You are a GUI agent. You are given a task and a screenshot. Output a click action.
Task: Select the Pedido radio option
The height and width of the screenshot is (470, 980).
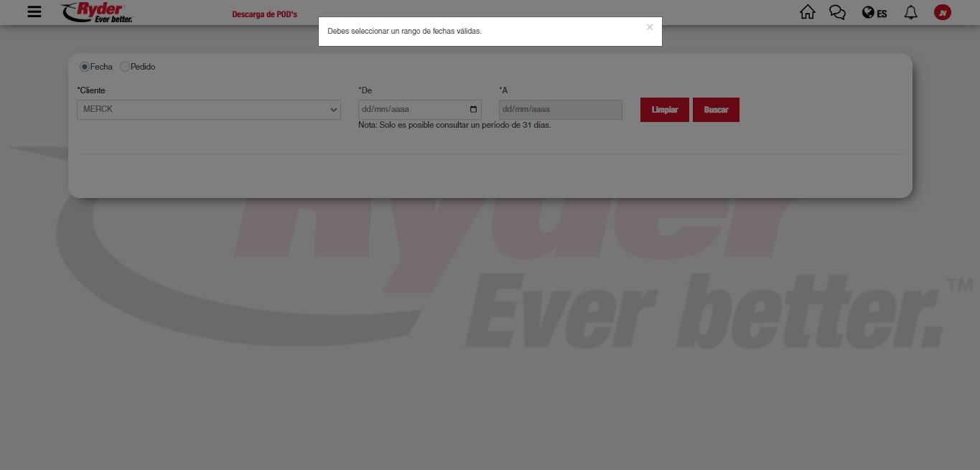[x=125, y=67]
